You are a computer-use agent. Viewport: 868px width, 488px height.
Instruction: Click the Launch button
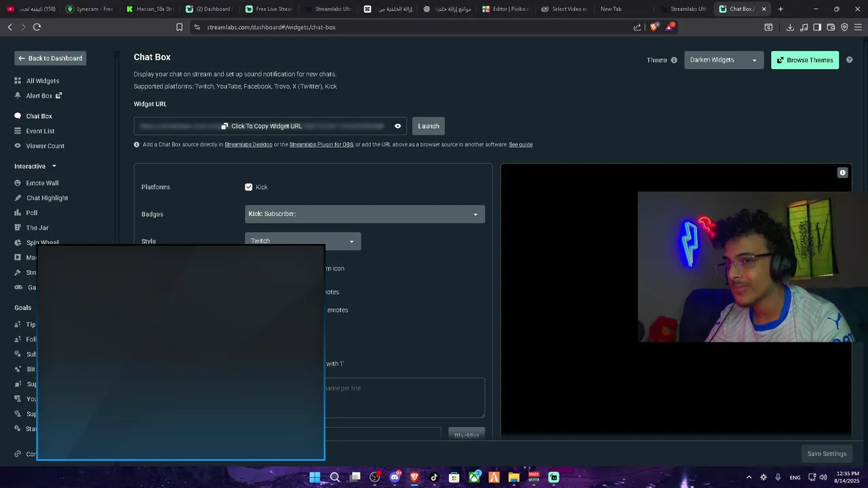tap(429, 126)
